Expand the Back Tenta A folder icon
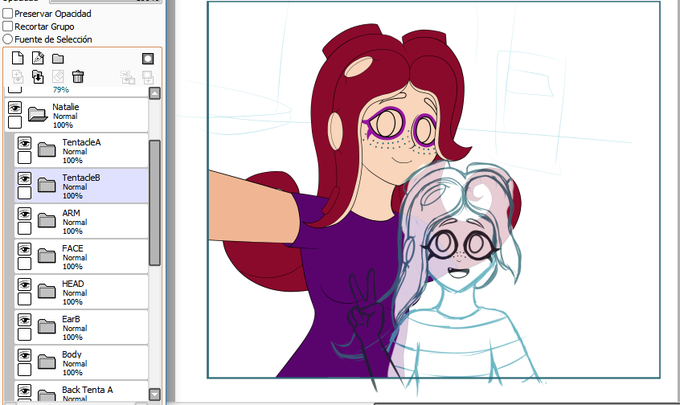This screenshot has height=405, width=680. pyautogui.click(x=46, y=395)
